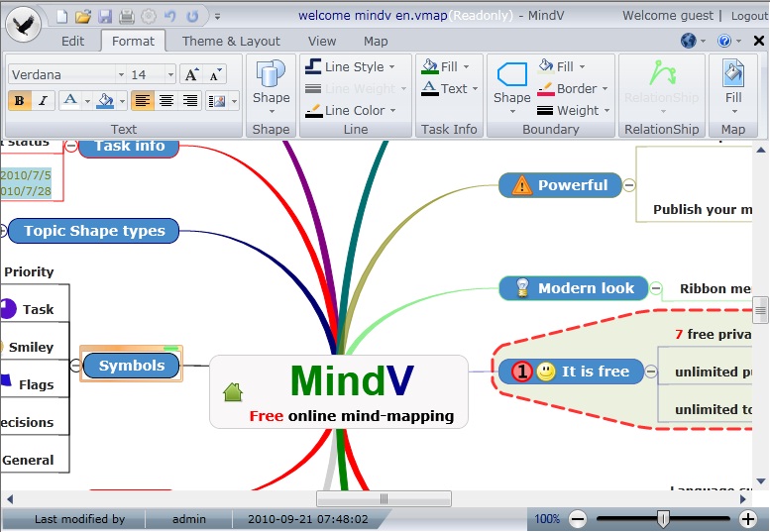This screenshot has height=532, width=770.
Task: Select the MindV central topic
Action: tap(339, 391)
